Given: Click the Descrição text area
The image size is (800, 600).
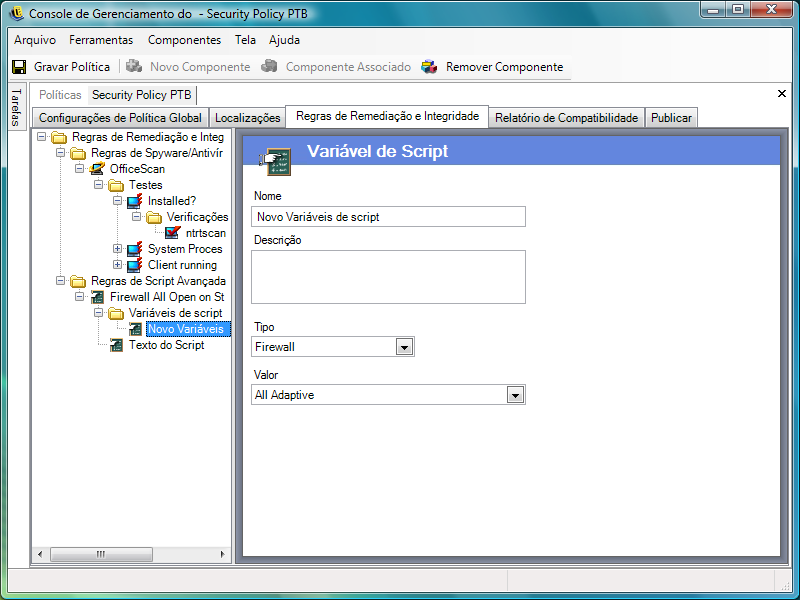Looking at the screenshot, I should pos(388,277).
